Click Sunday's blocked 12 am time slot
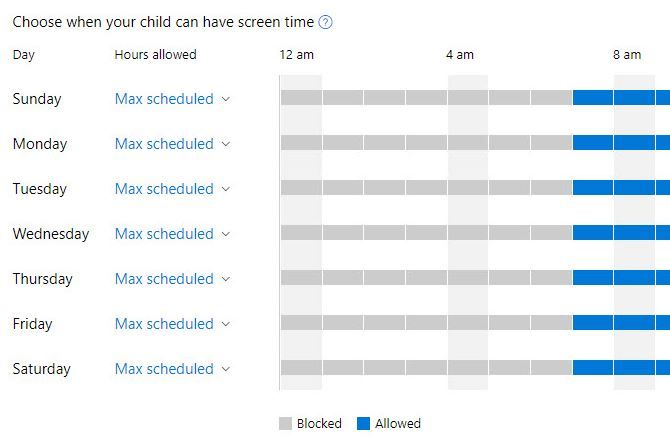This screenshot has width=670, height=444. pos(301,98)
